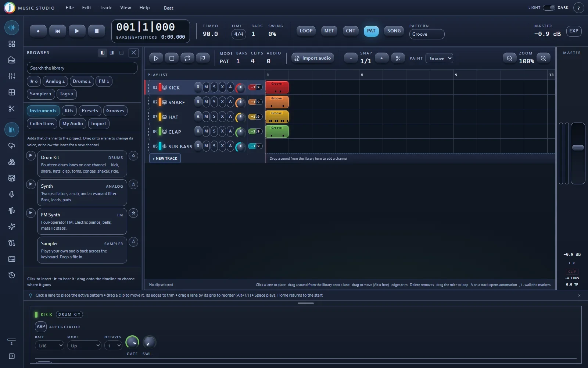Click the main transport play button
The width and height of the screenshot is (588, 368).
coord(77,31)
